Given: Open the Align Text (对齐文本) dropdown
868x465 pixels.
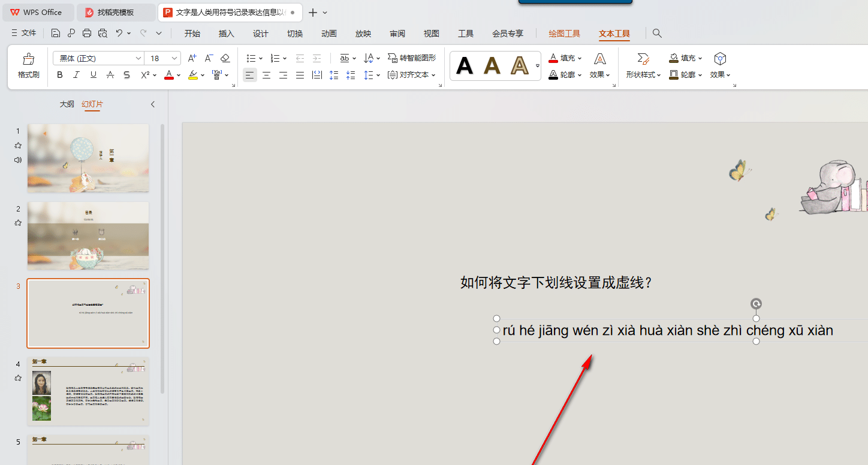Looking at the screenshot, I should 412,75.
